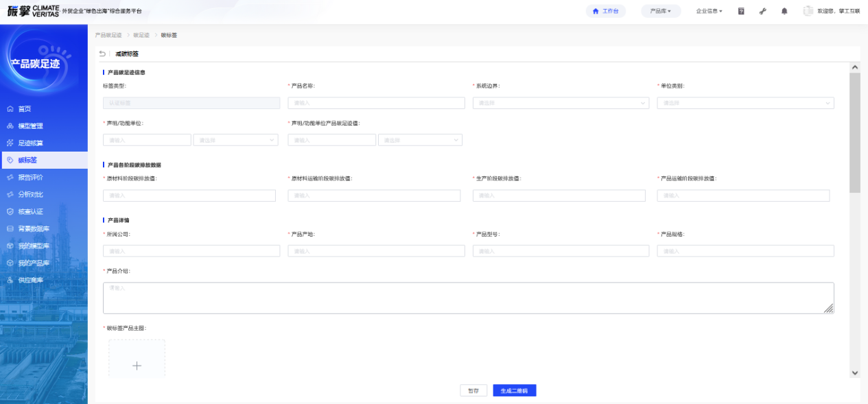
Task: Click the 产品名称 input field
Action: click(376, 103)
